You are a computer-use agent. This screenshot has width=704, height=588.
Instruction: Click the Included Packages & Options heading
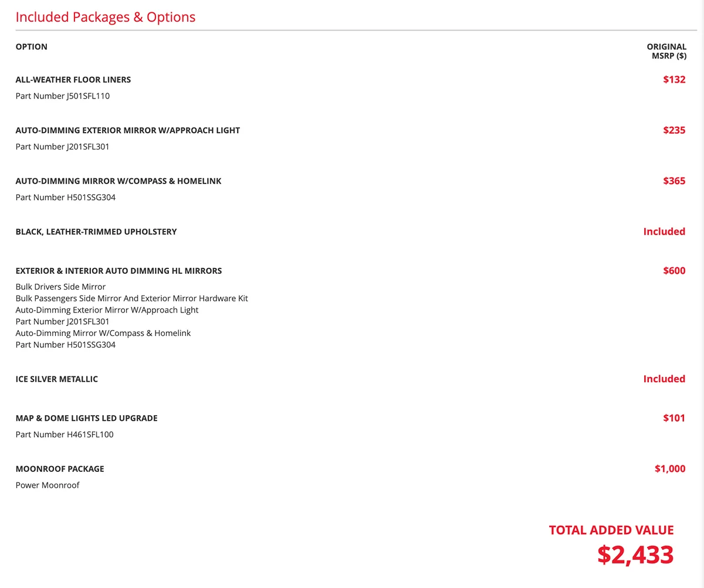point(106,17)
